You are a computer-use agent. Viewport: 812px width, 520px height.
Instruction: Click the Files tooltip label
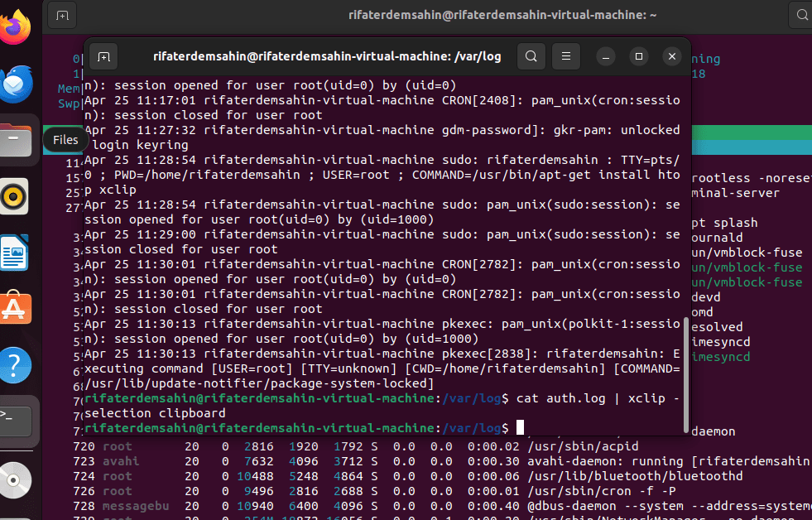(x=65, y=140)
